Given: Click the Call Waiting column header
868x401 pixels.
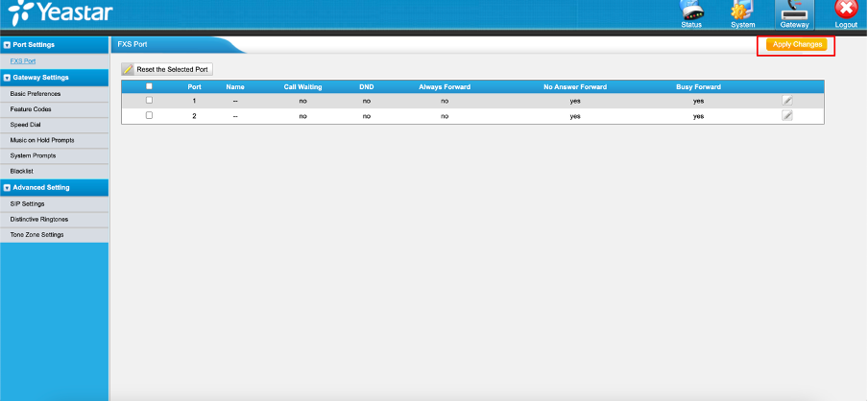Looking at the screenshot, I should [302, 87].
